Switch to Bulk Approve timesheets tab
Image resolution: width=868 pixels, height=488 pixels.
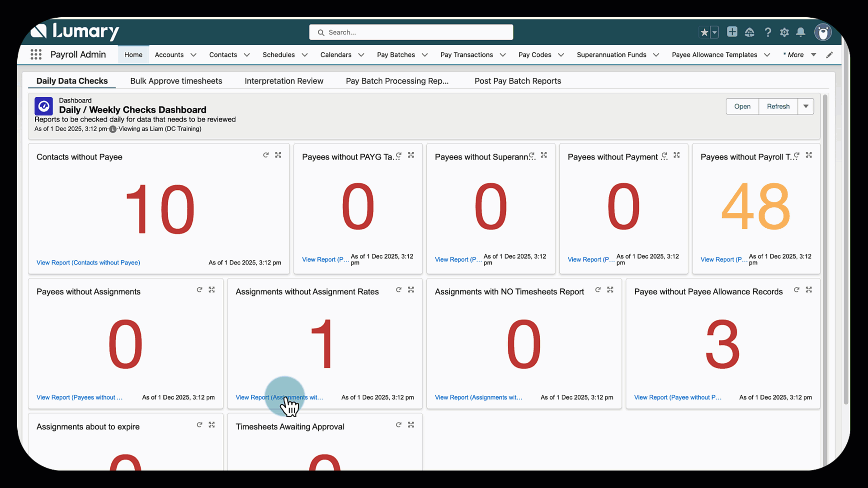click(x=176, y=81)
